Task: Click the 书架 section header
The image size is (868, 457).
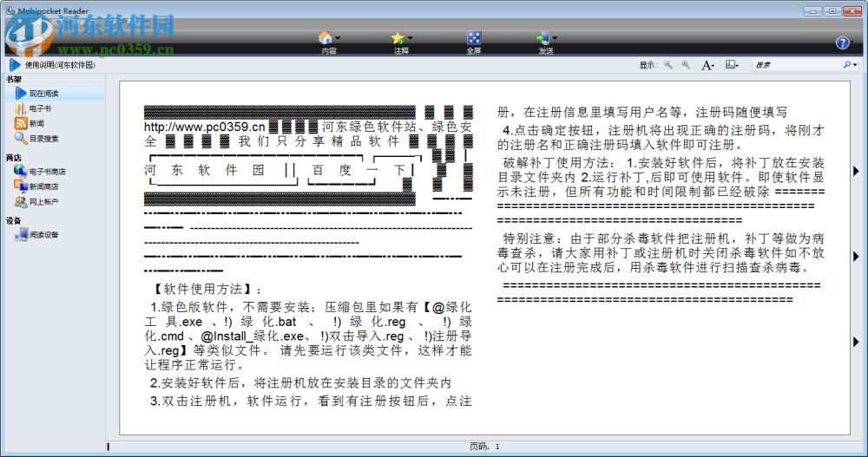Action: pos(14,80)
